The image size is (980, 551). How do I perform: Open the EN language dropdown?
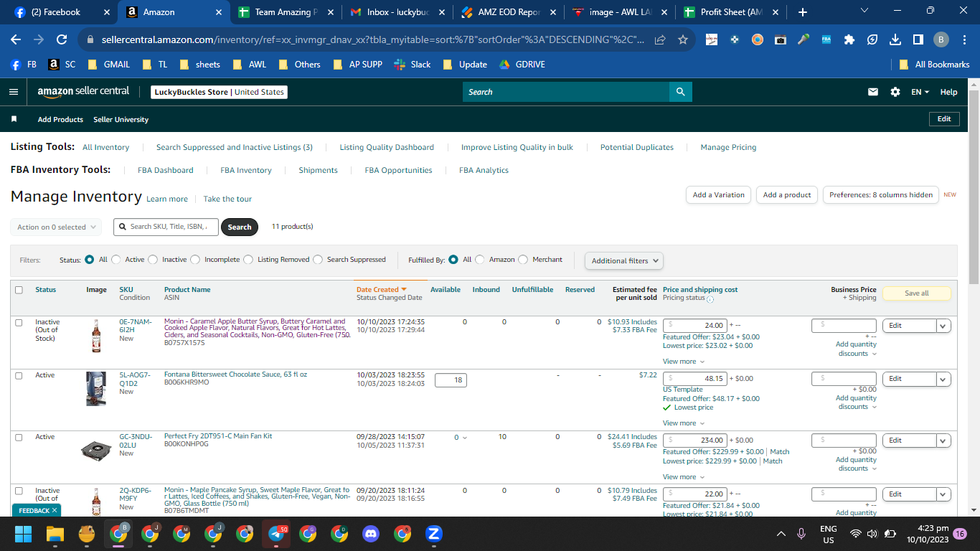point(920,92)
